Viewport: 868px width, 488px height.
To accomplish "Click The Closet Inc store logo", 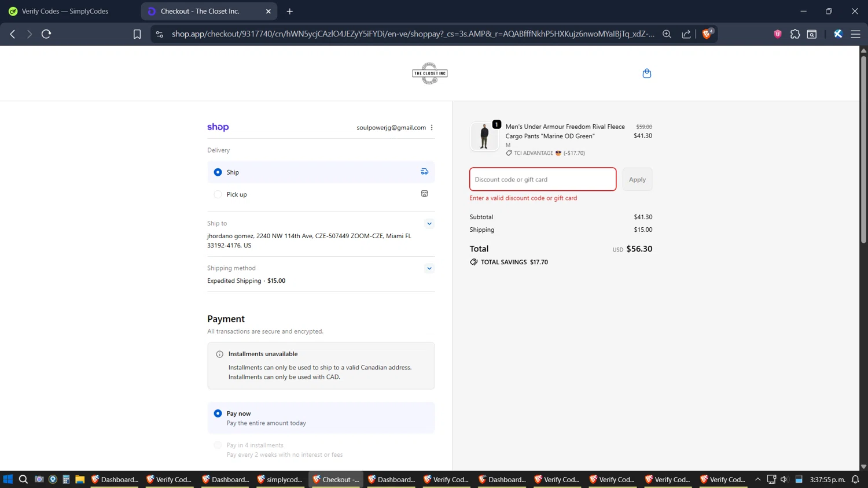I will (x=429, y=73).
